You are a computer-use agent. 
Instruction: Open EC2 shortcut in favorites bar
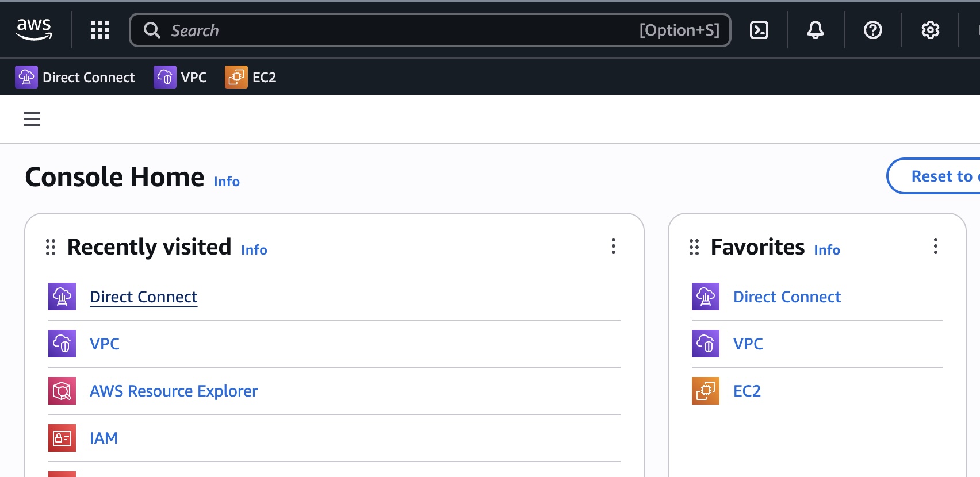(251, 77)
